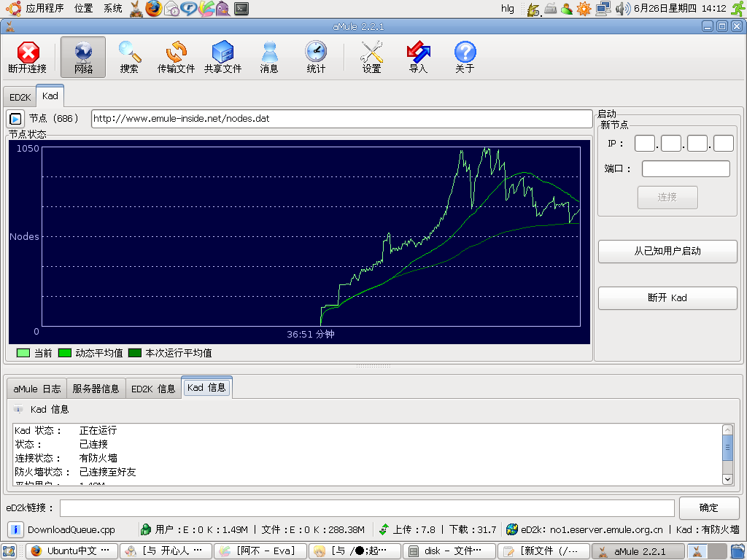Click the 当前 legend color swatch
Screen dimensions: 747x560
[23, 353]
